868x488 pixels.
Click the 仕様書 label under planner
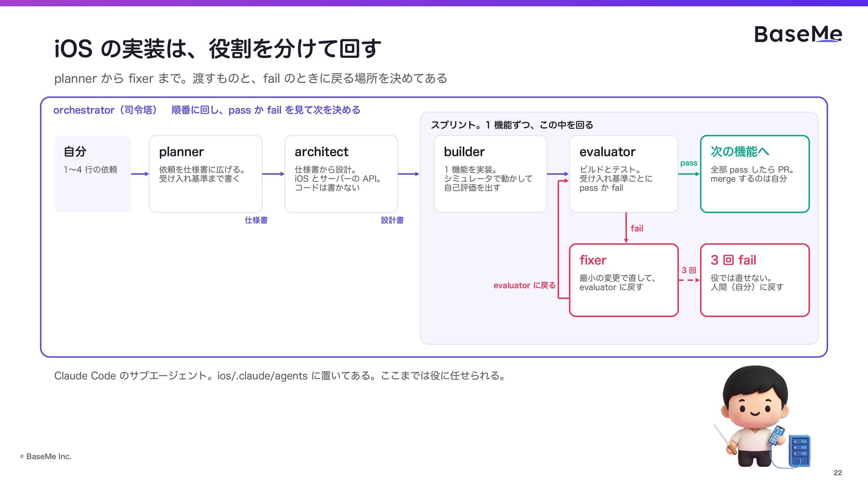pyautogui.click(x=256, y=220)
